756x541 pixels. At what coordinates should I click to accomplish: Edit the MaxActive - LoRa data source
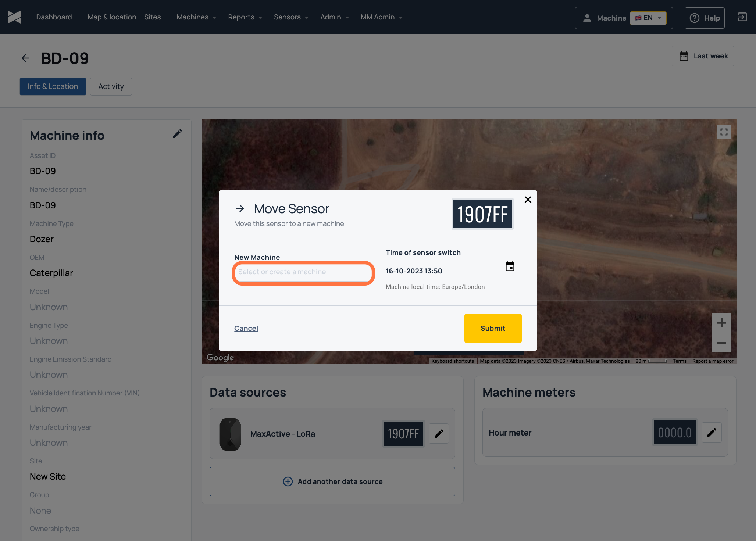(439, 434)
